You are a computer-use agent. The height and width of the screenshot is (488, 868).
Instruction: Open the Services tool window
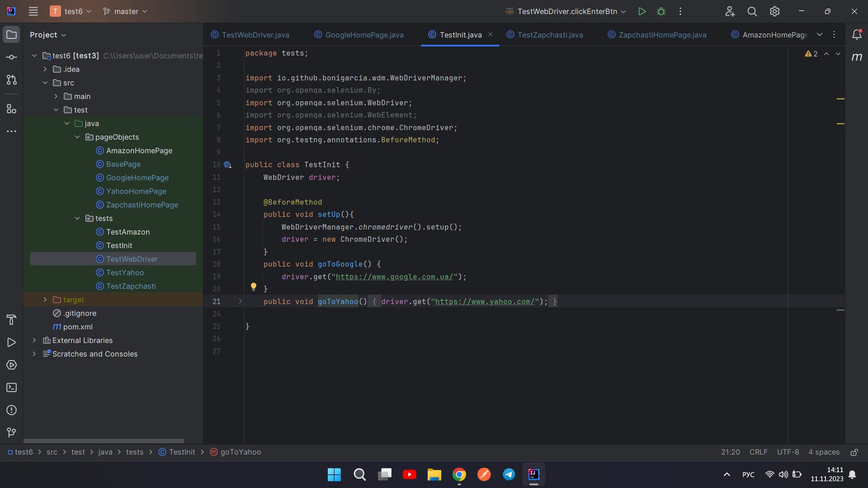pyautogui.click(x=11, y=365)
